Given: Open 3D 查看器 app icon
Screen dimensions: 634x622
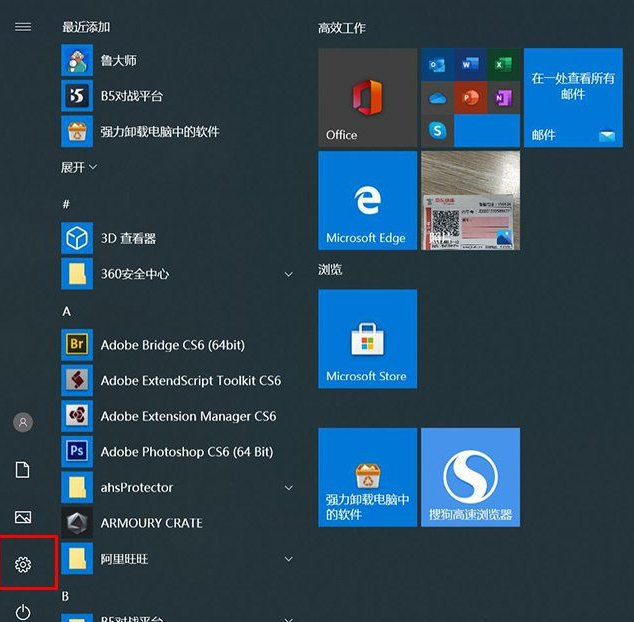Looking at the screenshot, I should (x=77, y=238).
